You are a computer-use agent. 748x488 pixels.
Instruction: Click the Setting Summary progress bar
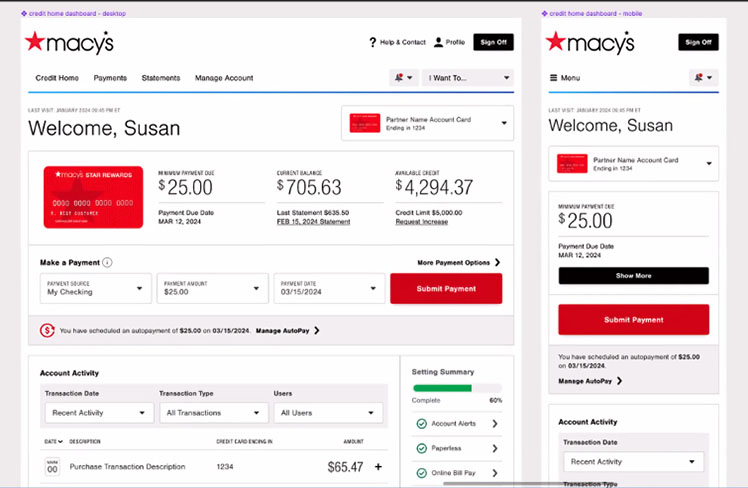457,387
